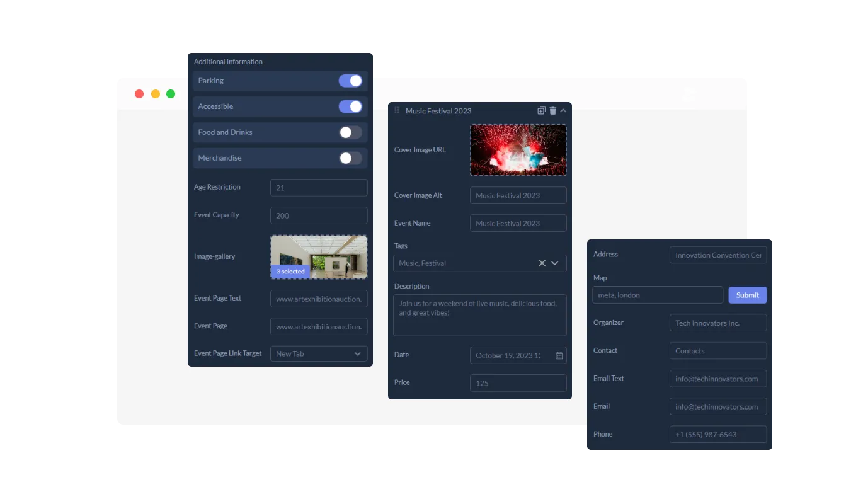Click the green window maximize dot

point(171,94)
